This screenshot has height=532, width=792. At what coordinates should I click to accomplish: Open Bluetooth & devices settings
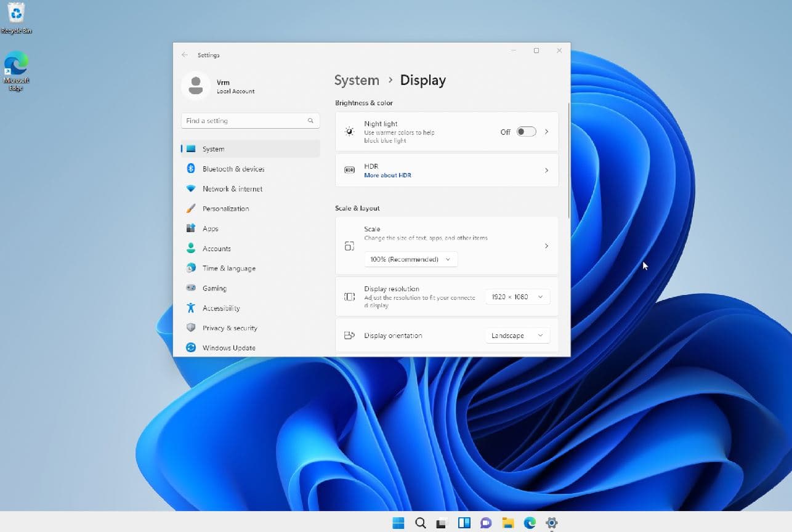pos(234,168)
